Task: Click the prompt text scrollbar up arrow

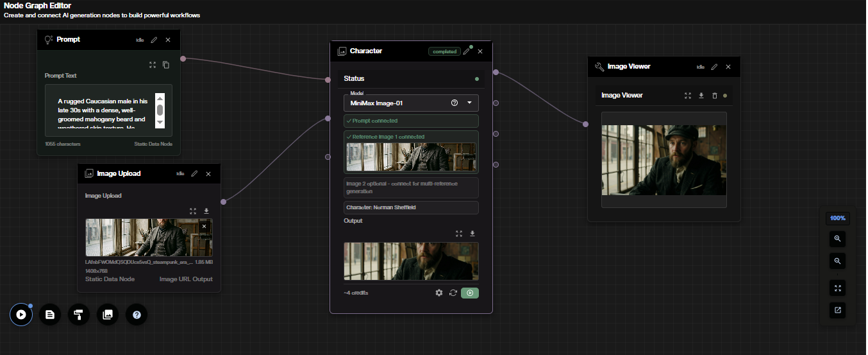Action: click(x=160, y=98)
